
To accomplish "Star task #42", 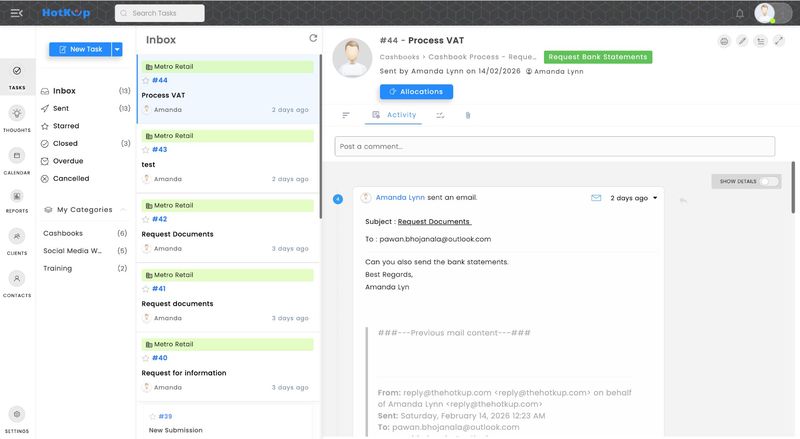I will 145,220.
